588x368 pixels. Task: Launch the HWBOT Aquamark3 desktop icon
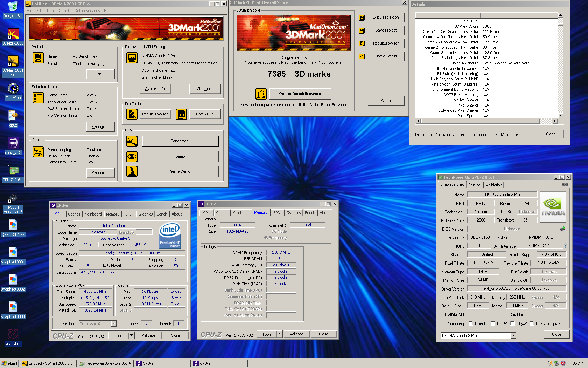click(13, 204)
